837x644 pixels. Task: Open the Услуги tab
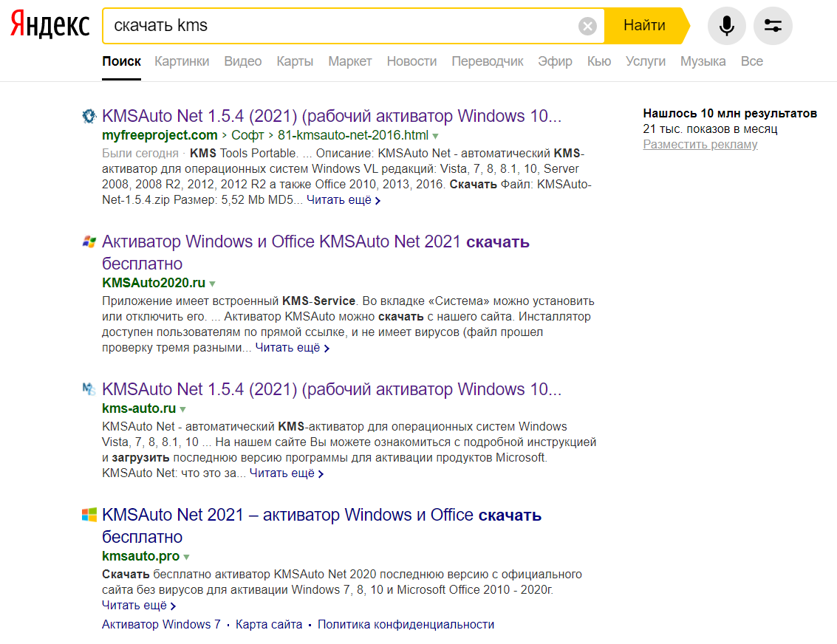click(646, 62)
